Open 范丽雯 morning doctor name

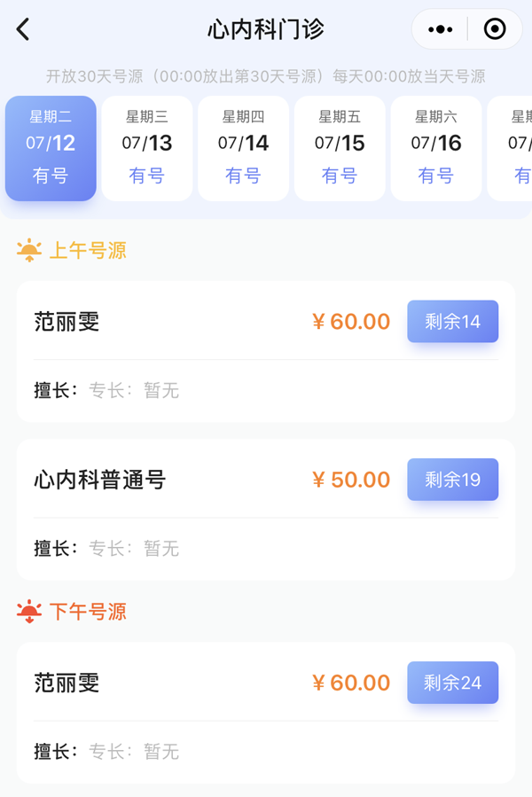[66, 322]
